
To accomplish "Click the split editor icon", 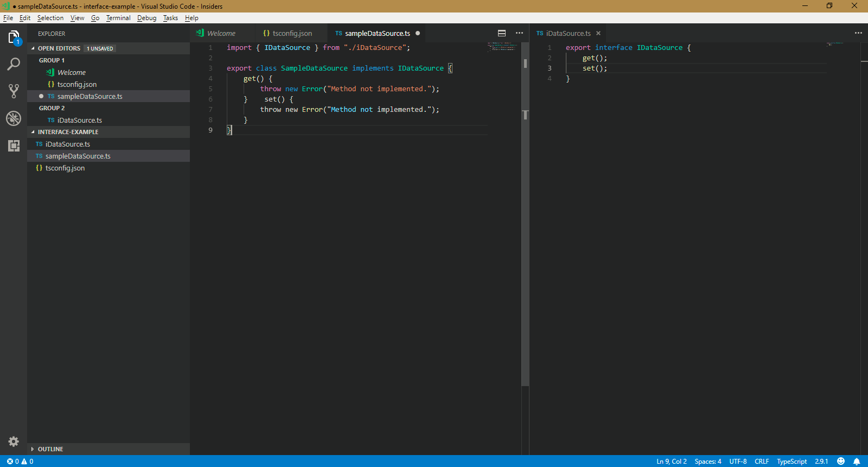I will point(502,33).
